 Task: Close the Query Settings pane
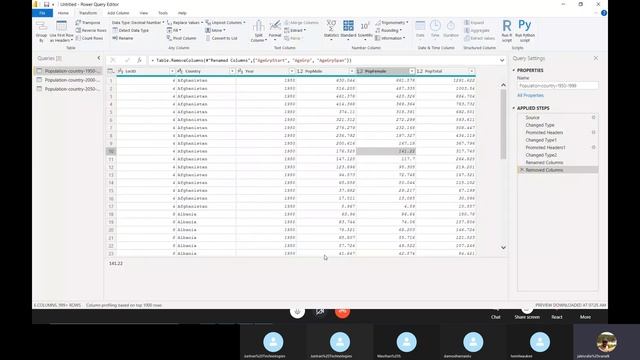(x=596, y=58)
